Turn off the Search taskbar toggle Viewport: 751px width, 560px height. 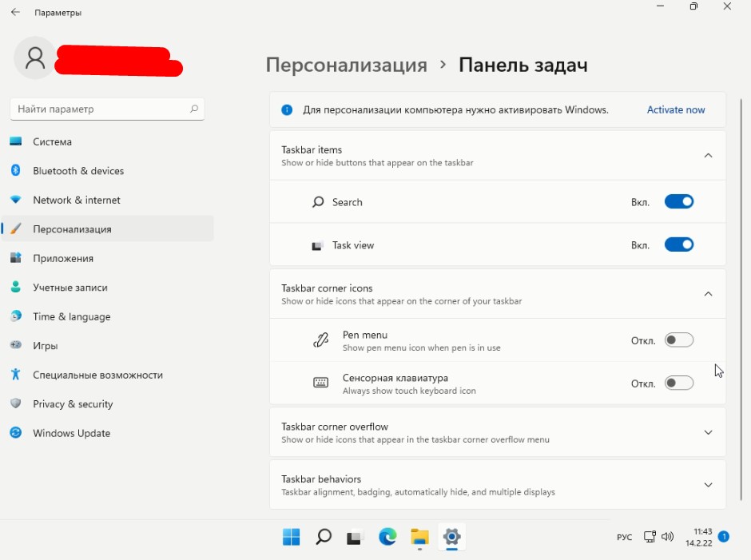point(678,201)
